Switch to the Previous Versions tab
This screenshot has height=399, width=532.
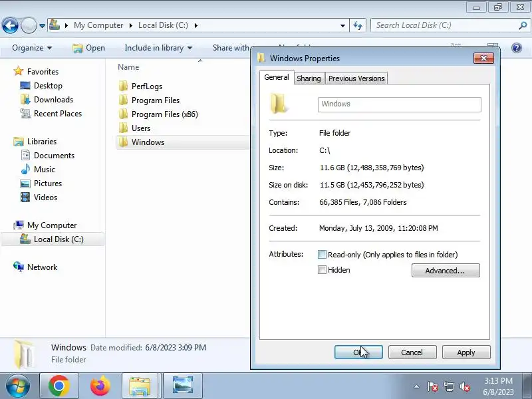tap(356, 78)
